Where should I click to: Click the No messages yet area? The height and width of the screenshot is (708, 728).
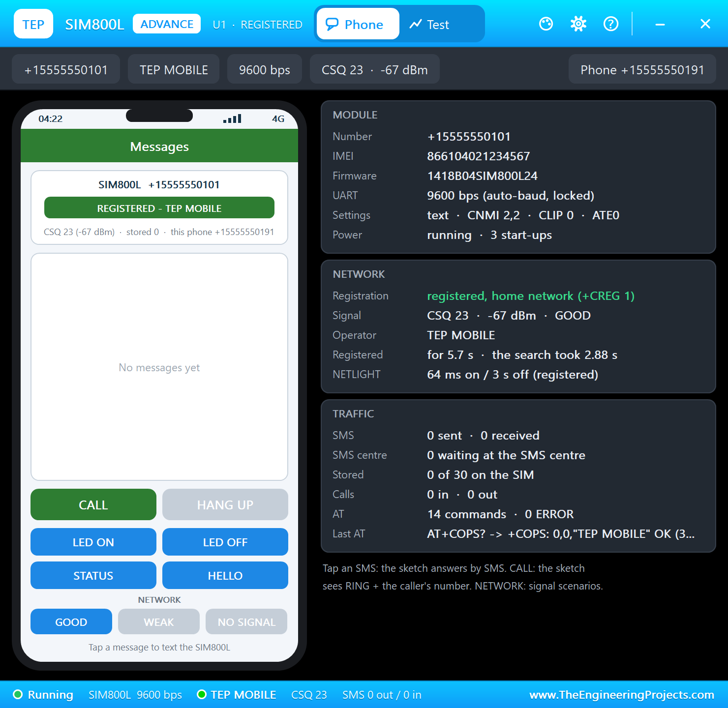[159, 367]
